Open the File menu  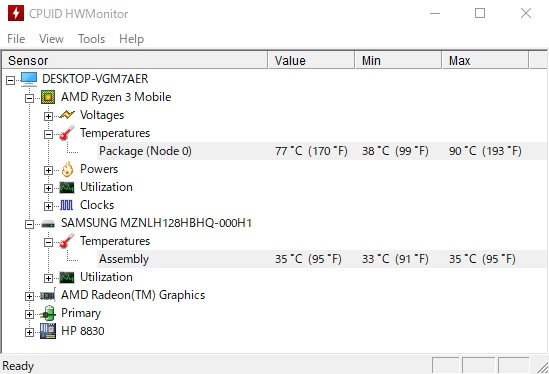point(16,39)
